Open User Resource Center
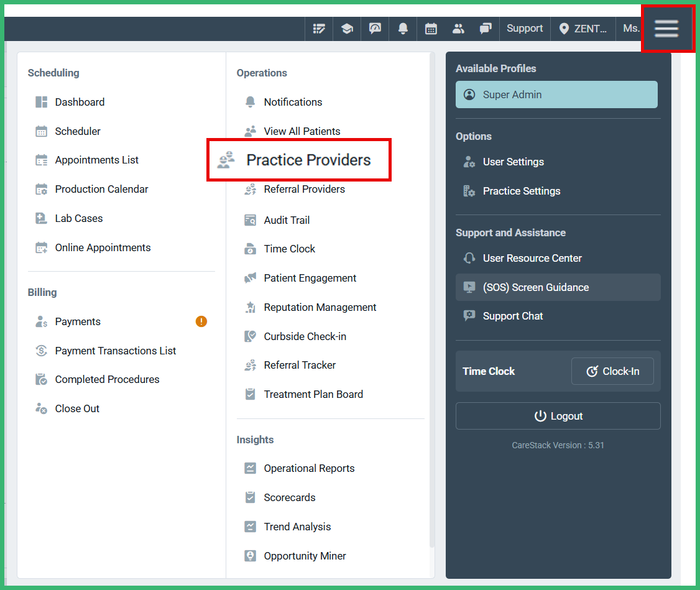 point(532,258)
